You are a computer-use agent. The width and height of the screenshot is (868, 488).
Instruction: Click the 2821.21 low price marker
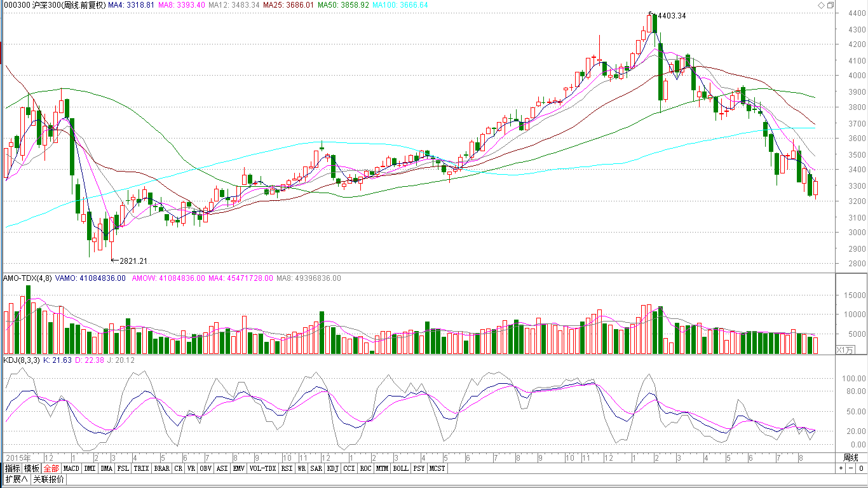[133, 261]
